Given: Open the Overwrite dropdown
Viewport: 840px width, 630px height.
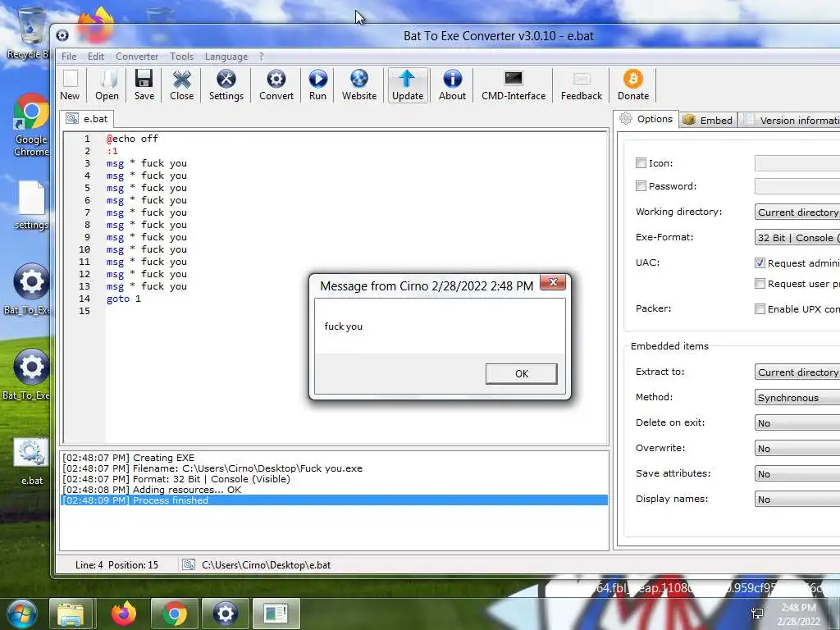Looking at the screenshot, I should tap(797, 449).
